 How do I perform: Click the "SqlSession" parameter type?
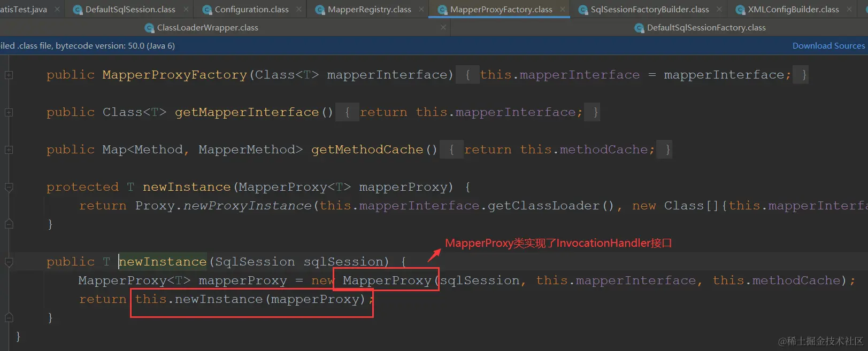pos(255,262)
